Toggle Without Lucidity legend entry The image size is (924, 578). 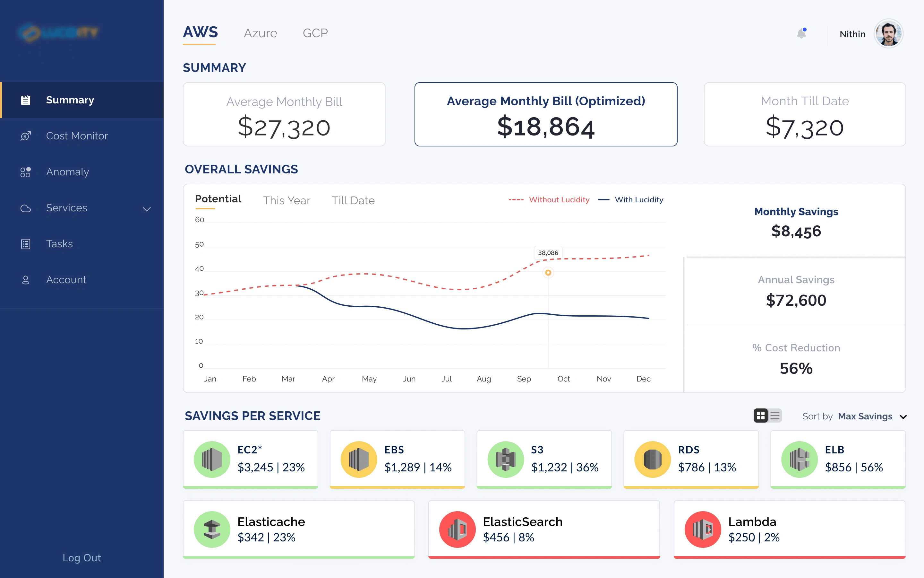click(x=549, y=199)
